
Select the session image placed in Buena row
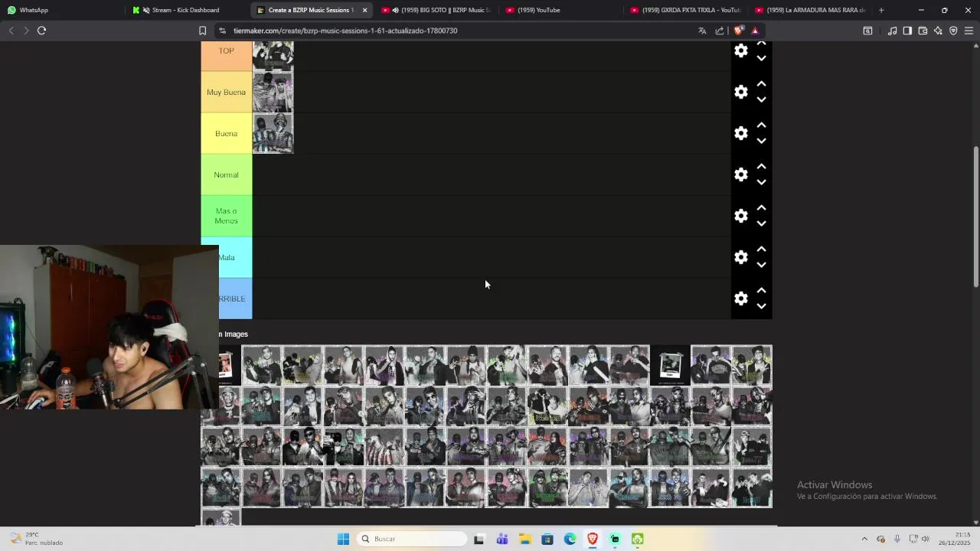273,133
